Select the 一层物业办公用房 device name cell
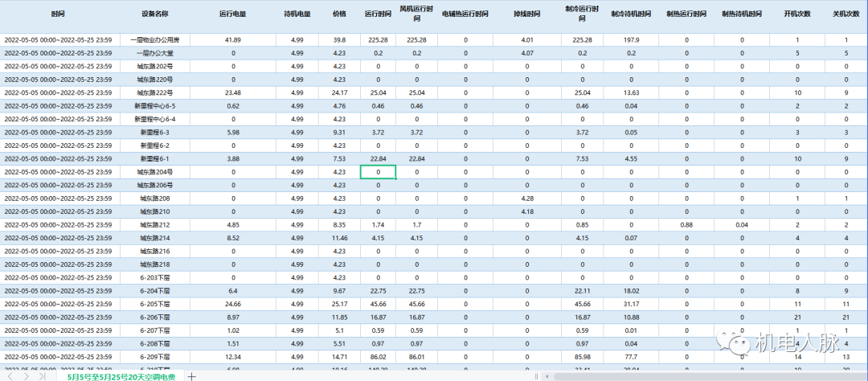This screenshot has height=381, width=868. point(154,39)
